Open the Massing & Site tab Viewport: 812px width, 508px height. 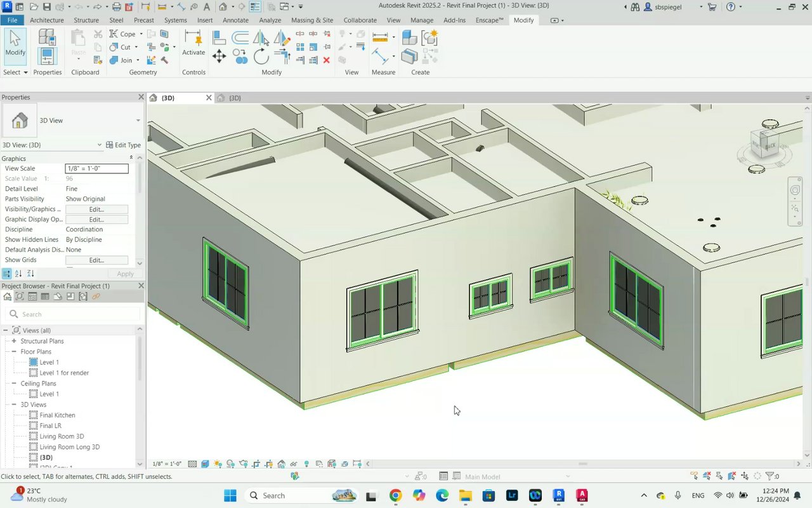(x=312, y=20)
